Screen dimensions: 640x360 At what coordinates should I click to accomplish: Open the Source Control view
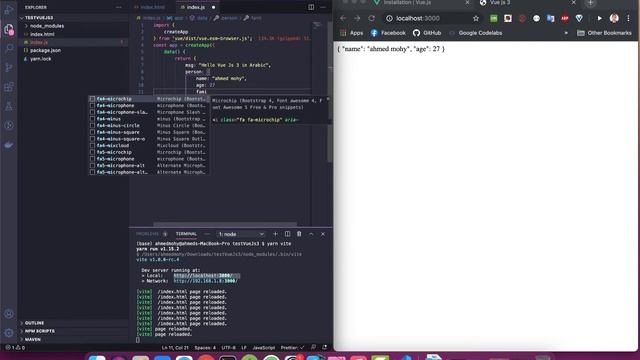9,67
